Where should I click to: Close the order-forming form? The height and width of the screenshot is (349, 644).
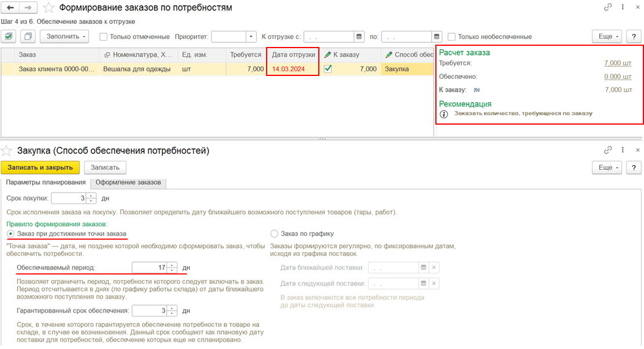pos(638,7)
